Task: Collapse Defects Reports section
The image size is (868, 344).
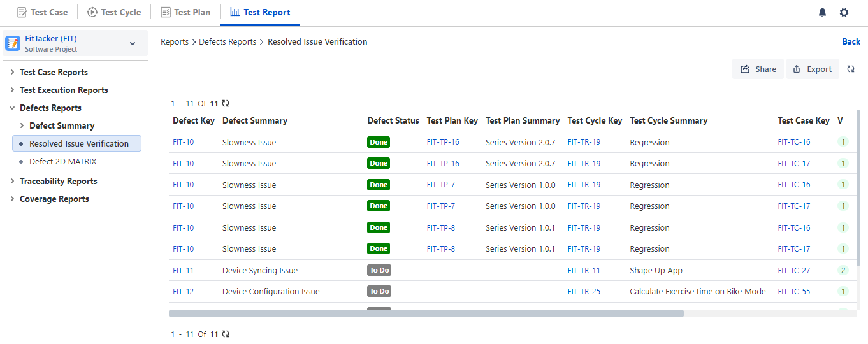Action: pyautogui.click(x=12, y=108)
